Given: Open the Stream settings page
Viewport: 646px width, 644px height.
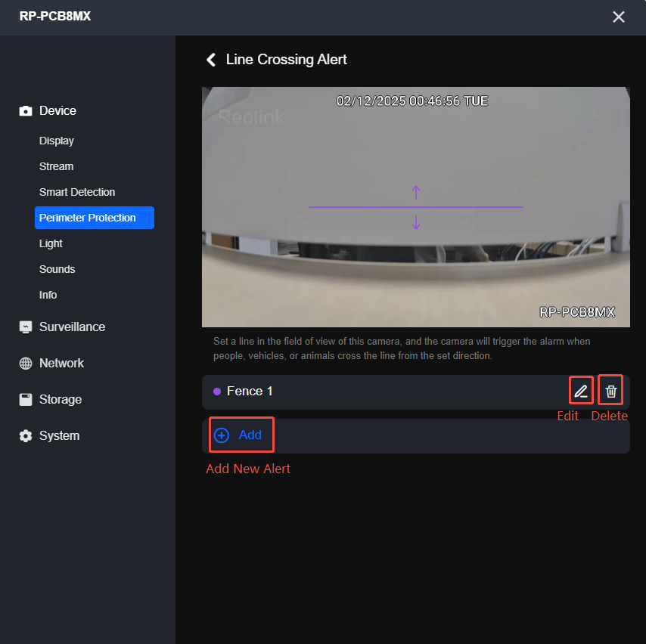Looking at the screenshot, I should click(x=56, y=166).
